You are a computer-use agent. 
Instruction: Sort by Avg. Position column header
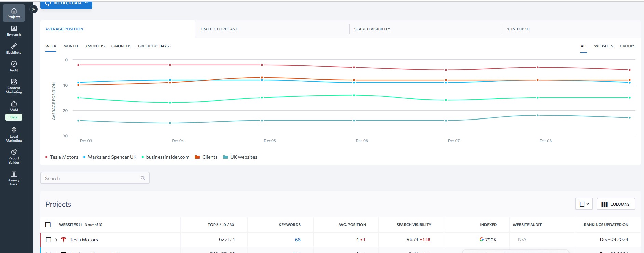coord(352,225)
